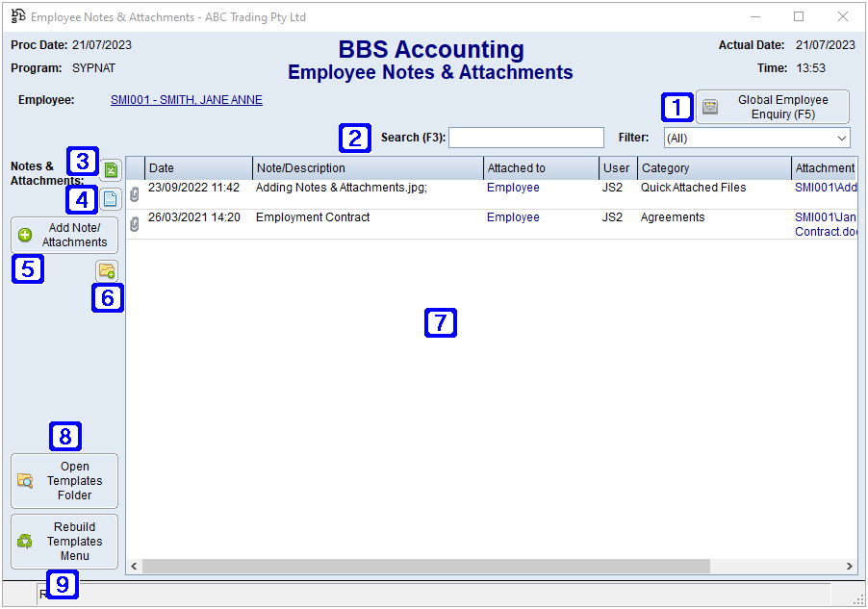Screen dimensions: 868x609
Task: Click the envelope icon on Global Employee Enquiry
Action: (x=709, y=107)
